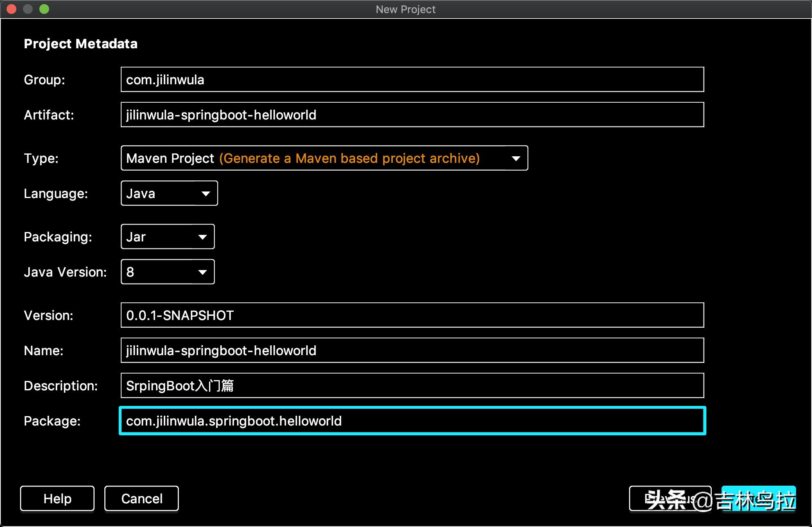Click the Project Metadata heading
Screen dimensions: 812x527
point(81,44)
